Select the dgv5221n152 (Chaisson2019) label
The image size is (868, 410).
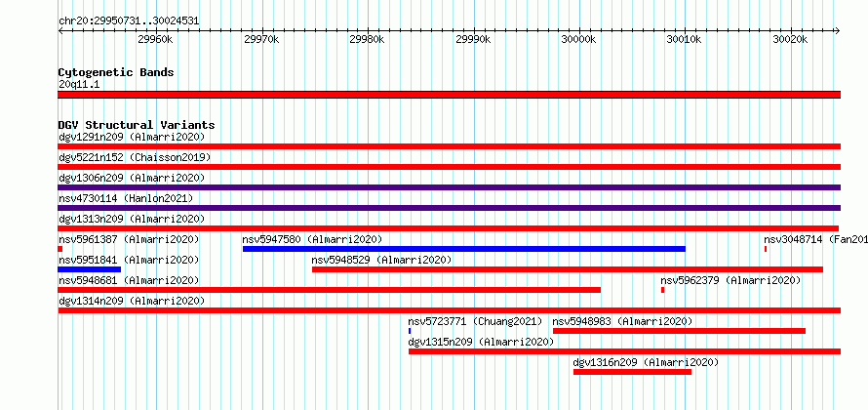tap(135, 157)
